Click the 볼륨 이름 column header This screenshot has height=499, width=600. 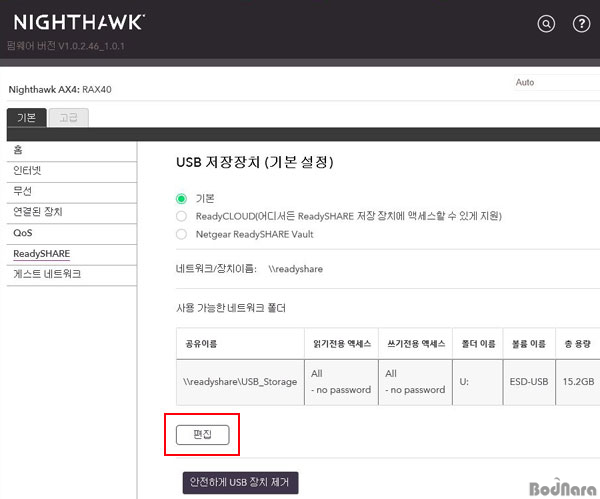(x=529, y=344)
